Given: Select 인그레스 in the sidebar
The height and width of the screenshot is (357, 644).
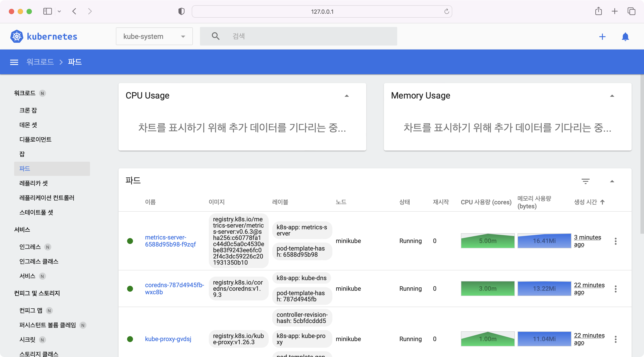Looking at the screenshot, I should (x=30, y=247).
